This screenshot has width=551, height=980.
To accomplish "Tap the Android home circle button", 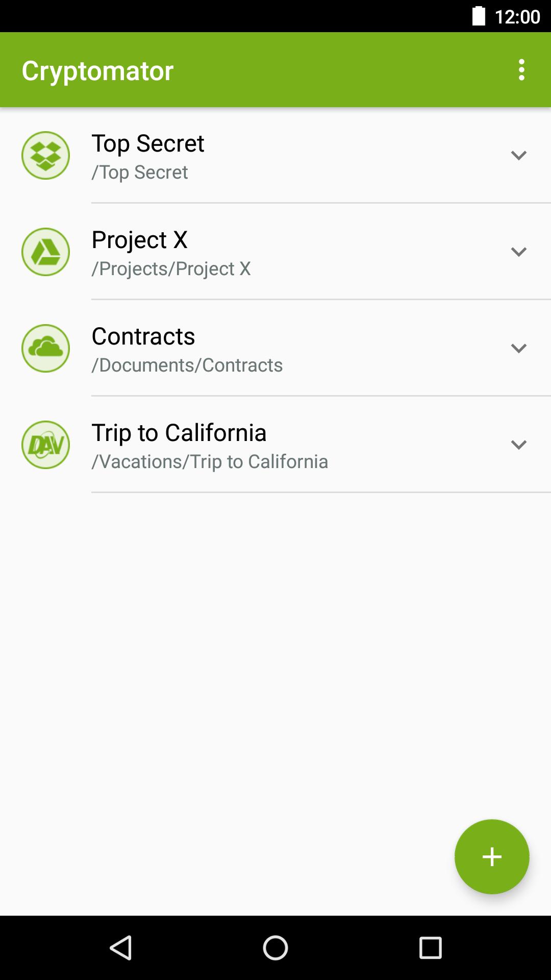I will [x=275, y=948].
